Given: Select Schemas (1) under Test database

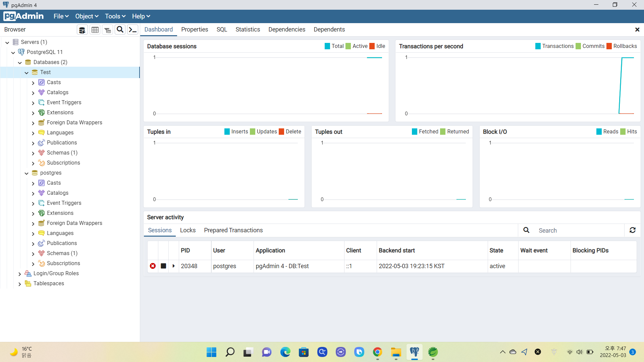Looking at the screenshot, I should [62, 153].
